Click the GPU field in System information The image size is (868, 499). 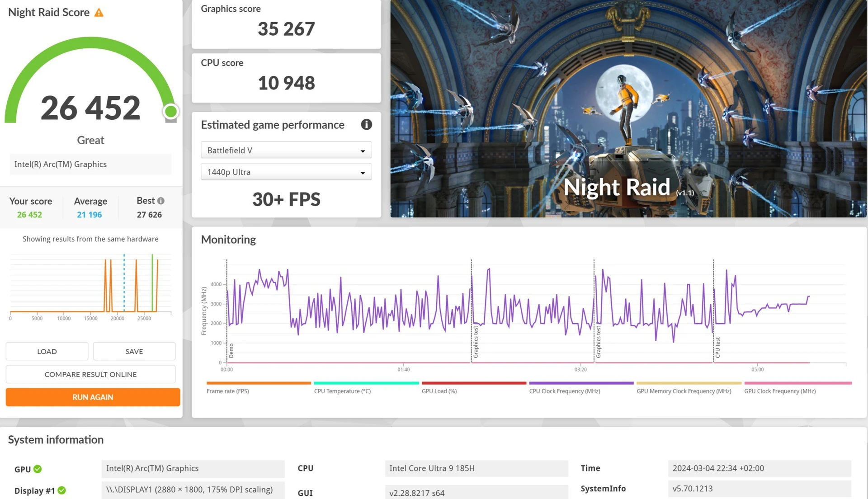193,469
